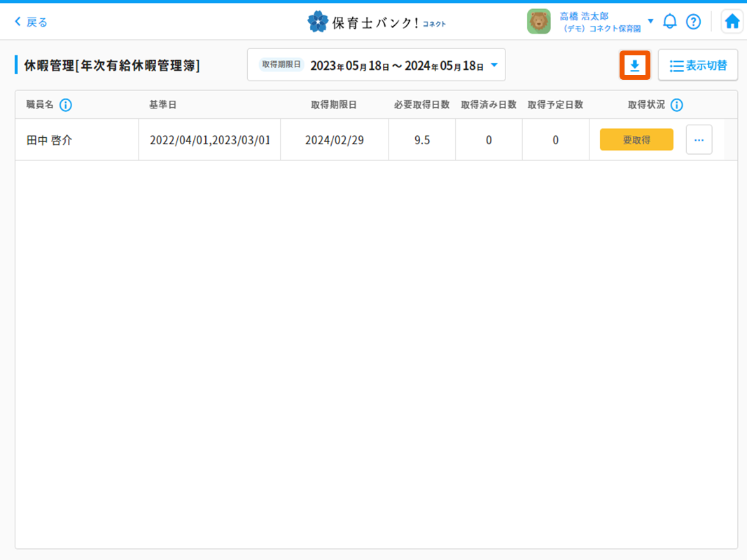The height and width of the screenshot is (560, 747).
Task: Click the 取得済み日数 column header
Action: (488, 105)
